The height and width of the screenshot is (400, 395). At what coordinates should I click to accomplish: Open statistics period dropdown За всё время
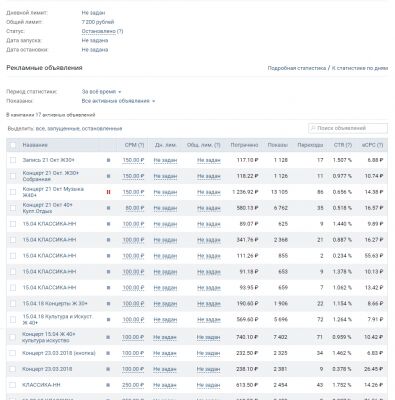click(101, 92)
